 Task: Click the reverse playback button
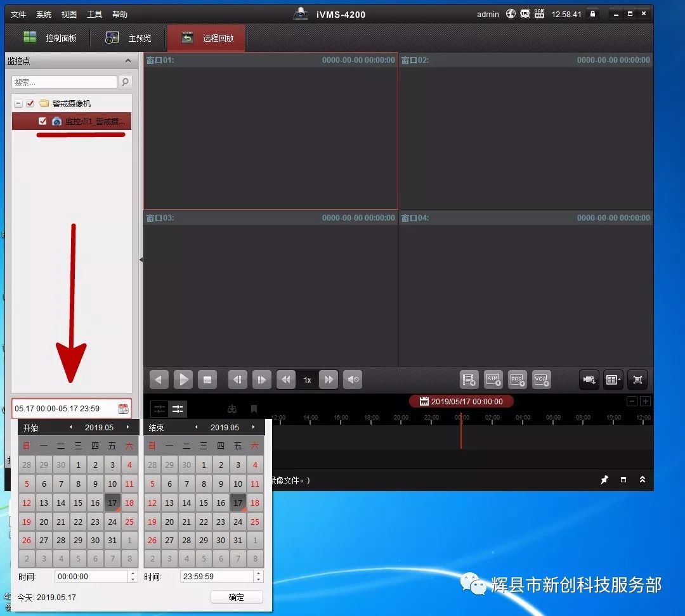click(159, 380)
